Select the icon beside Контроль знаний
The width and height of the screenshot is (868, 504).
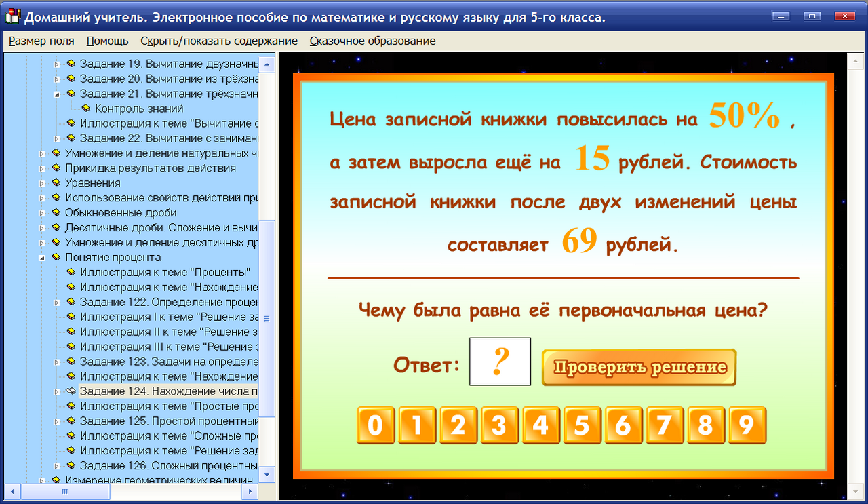click(x=85, y=108)
